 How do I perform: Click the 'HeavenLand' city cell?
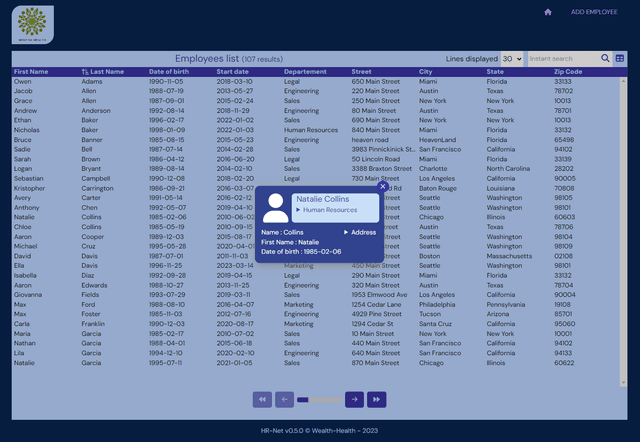438,140
